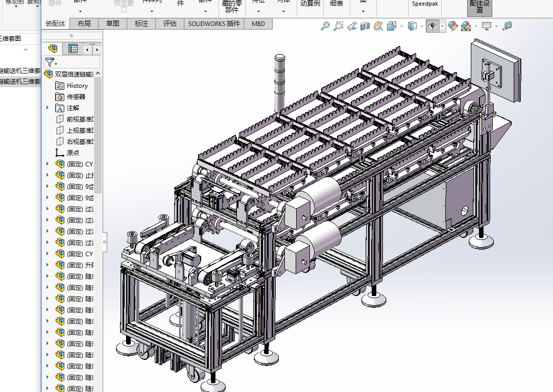553x392 pixels.
Task: Open the View Orientation dropdown arrow
Action: [x=401, y=26]
